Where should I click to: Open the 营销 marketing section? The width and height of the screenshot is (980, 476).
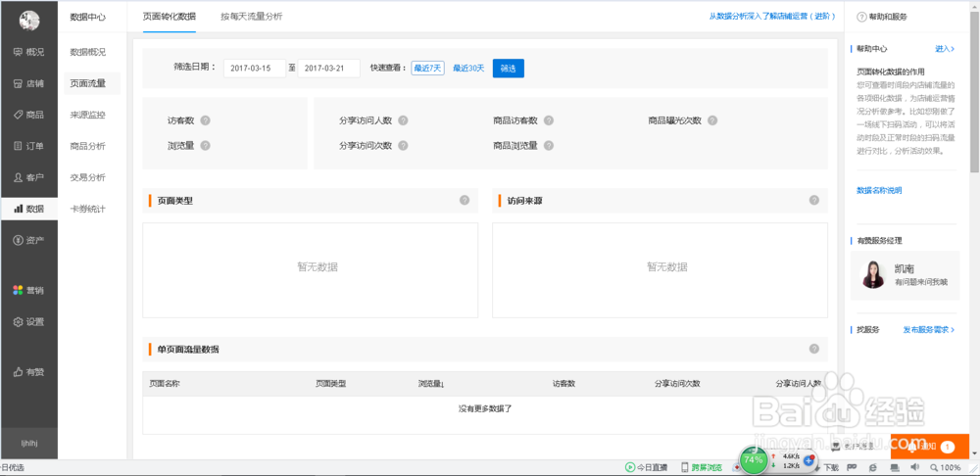point(28,291)
